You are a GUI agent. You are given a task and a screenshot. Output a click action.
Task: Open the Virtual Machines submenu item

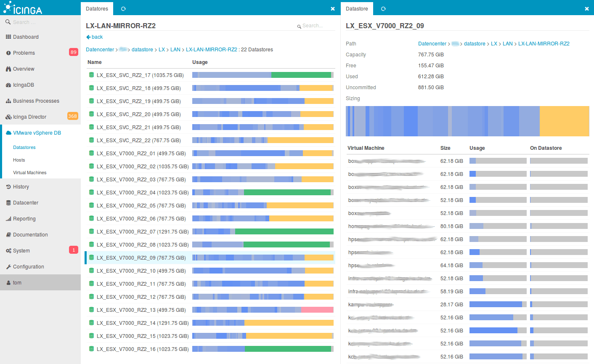tap(30, 173)
